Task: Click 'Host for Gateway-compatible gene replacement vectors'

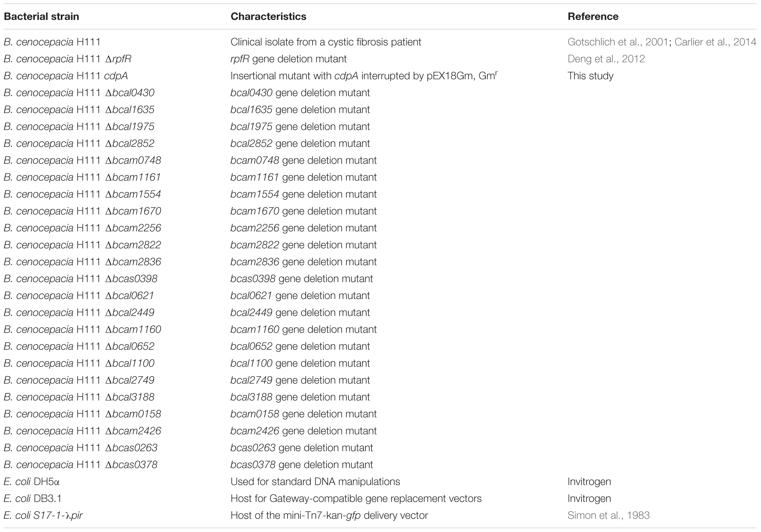Action: [x=356, y=498]
